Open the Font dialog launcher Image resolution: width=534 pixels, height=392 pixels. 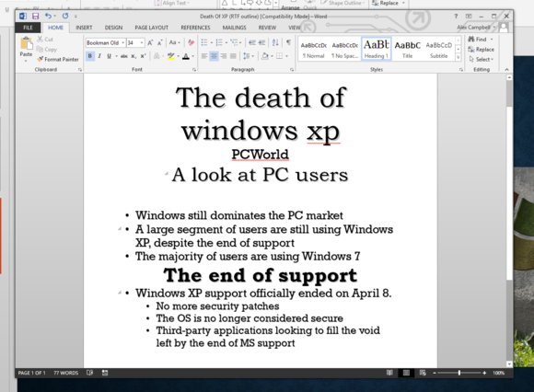pos(194,70)
